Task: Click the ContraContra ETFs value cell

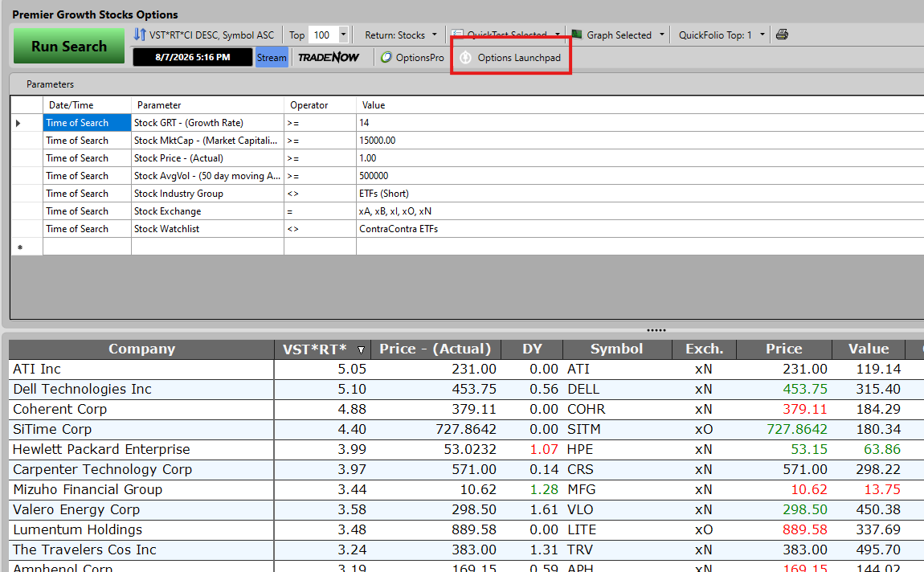Action: (x=640, y=229)
